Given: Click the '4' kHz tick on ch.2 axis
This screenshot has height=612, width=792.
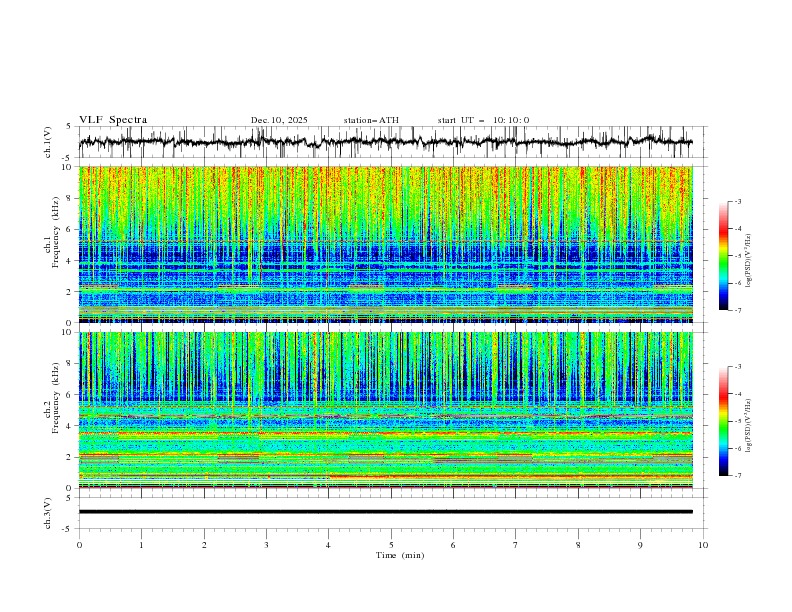Looking at the screenshot, I should click(x=71, y=426).
